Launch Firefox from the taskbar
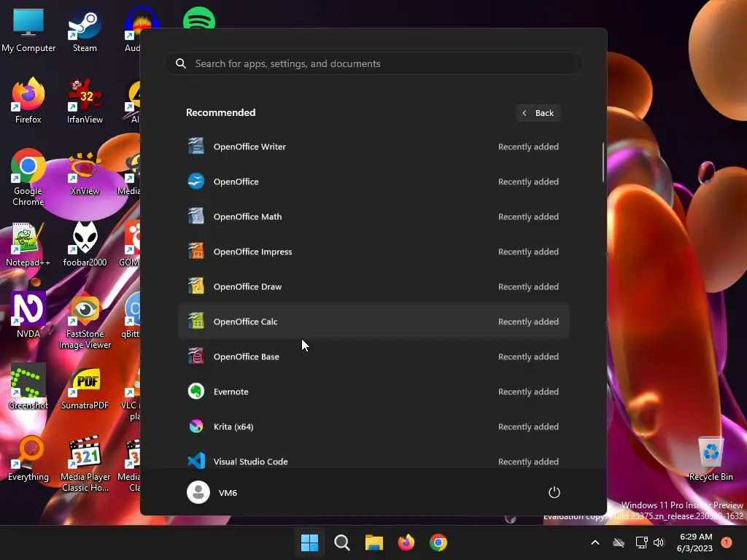The image size is (747, 560). 406,542
